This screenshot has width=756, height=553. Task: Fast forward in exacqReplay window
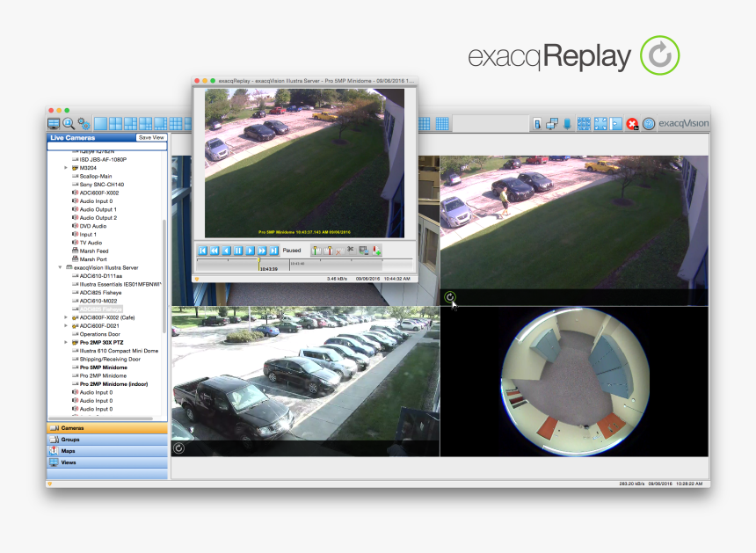(x=262, y=251)
